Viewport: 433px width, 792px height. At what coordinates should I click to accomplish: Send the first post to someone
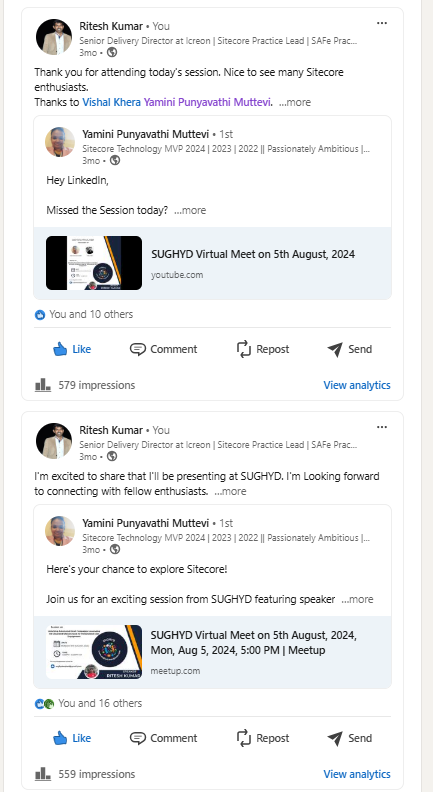[x=349, y=349]
